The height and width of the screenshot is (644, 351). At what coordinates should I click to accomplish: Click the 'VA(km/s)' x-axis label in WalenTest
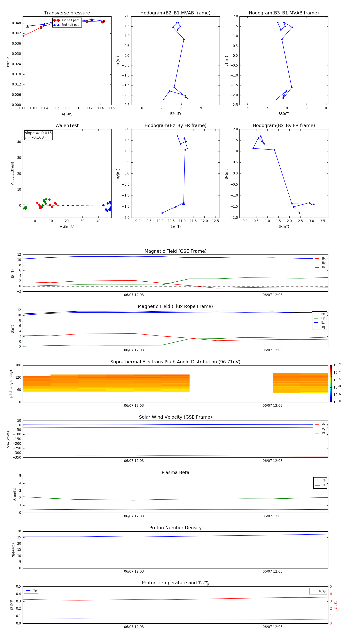coord(67,227)
